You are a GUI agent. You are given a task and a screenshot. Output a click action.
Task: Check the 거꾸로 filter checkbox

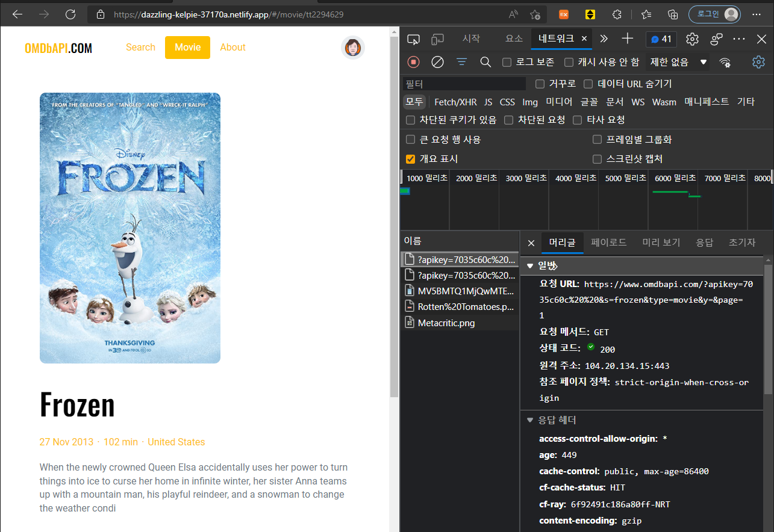click(540, 84)
